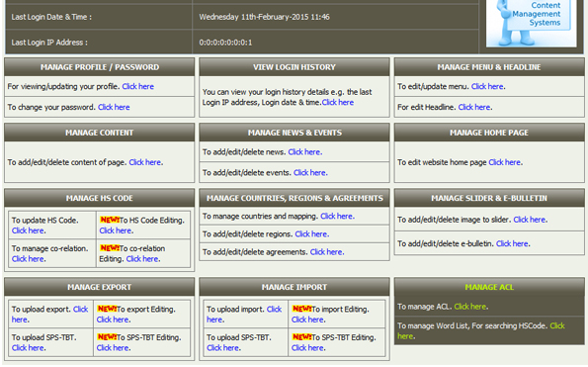588x367 pixels.
Task: Click the add/edit/delete events link
Action: pyautogui.click(x=309, y=172)
